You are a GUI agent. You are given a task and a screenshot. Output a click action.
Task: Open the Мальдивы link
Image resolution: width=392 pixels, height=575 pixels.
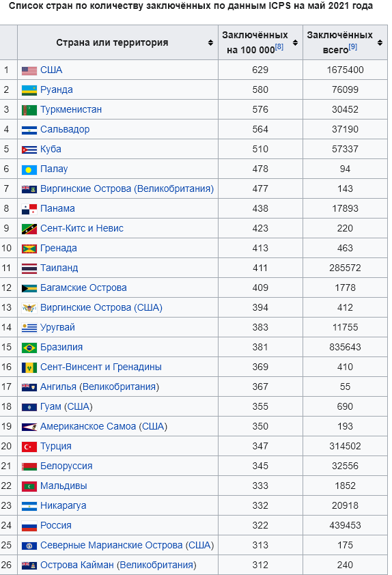tap(64, 486)
